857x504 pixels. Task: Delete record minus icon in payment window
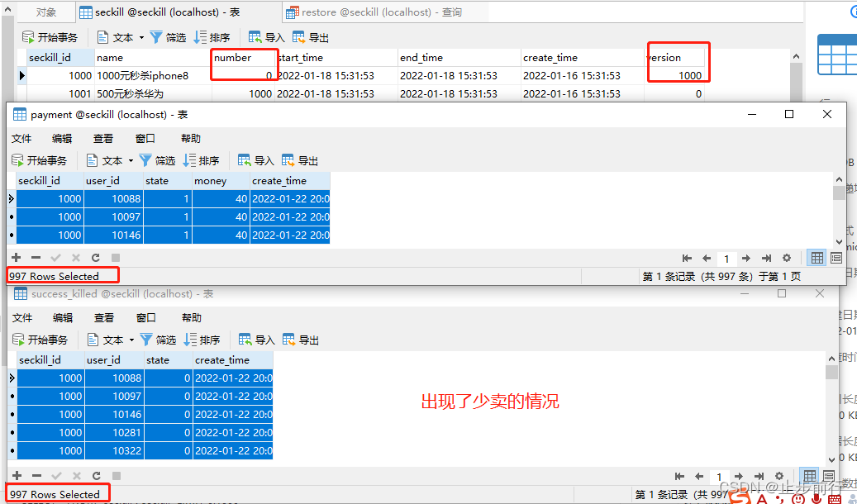tap(36, 258)
